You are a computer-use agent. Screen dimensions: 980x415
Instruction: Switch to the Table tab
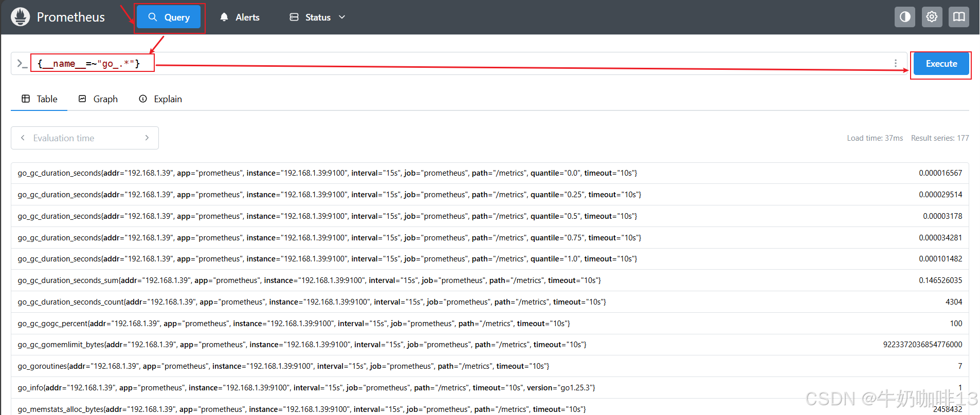[39, 99]
